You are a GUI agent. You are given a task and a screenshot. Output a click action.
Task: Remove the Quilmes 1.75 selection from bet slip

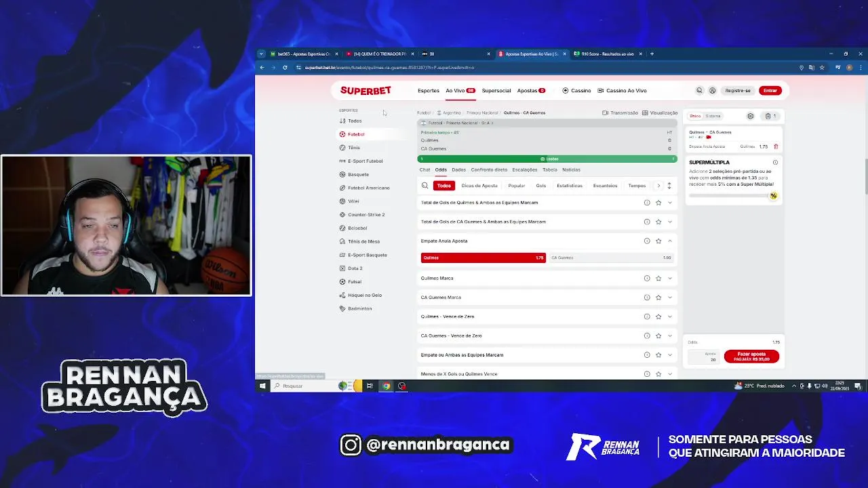776,146
